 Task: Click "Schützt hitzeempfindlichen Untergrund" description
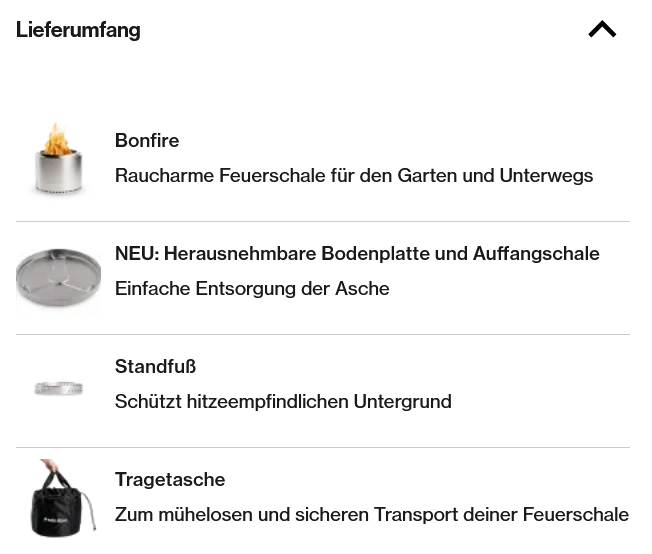tap(283, 402)
